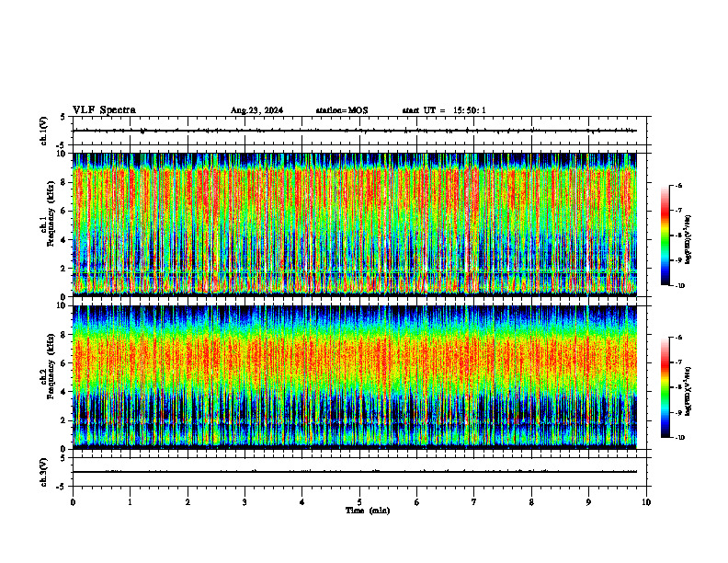Click time axis tick label '8'
Image resolution: width=728 pixels, height=563 pixels.
tap(531, 502)
